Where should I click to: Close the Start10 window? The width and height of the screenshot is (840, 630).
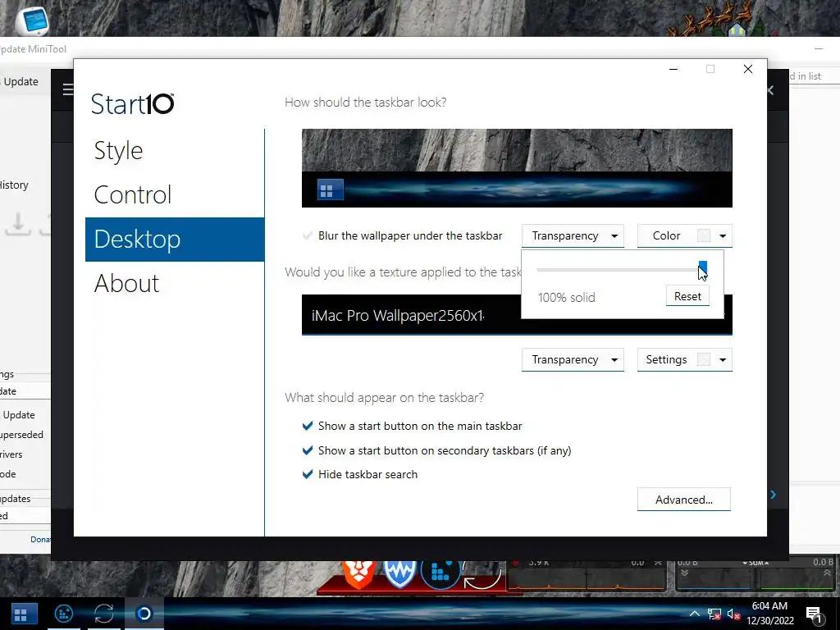coord(748,69)
